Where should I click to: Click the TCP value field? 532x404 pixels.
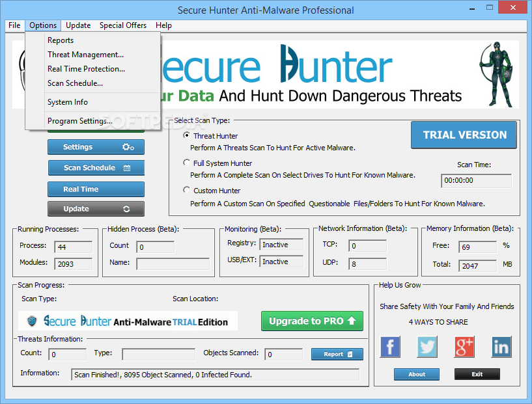[367, 246]
